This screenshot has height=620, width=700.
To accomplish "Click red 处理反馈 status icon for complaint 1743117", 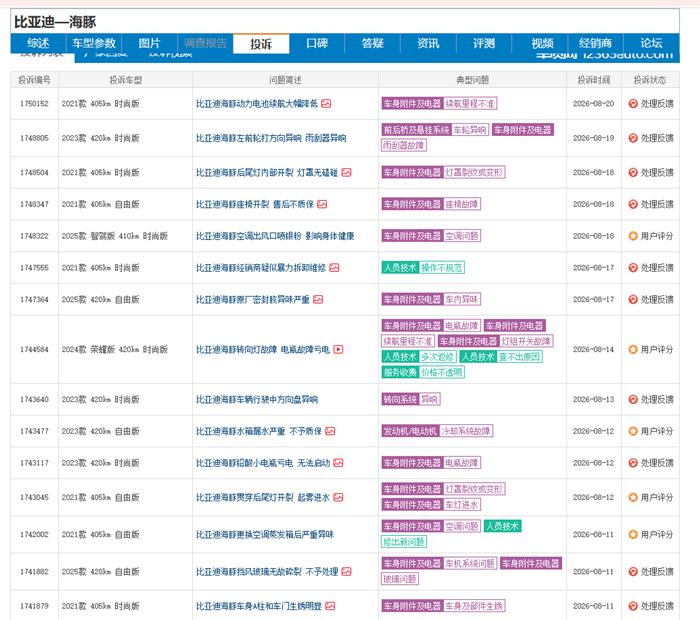I will (633, 463).
